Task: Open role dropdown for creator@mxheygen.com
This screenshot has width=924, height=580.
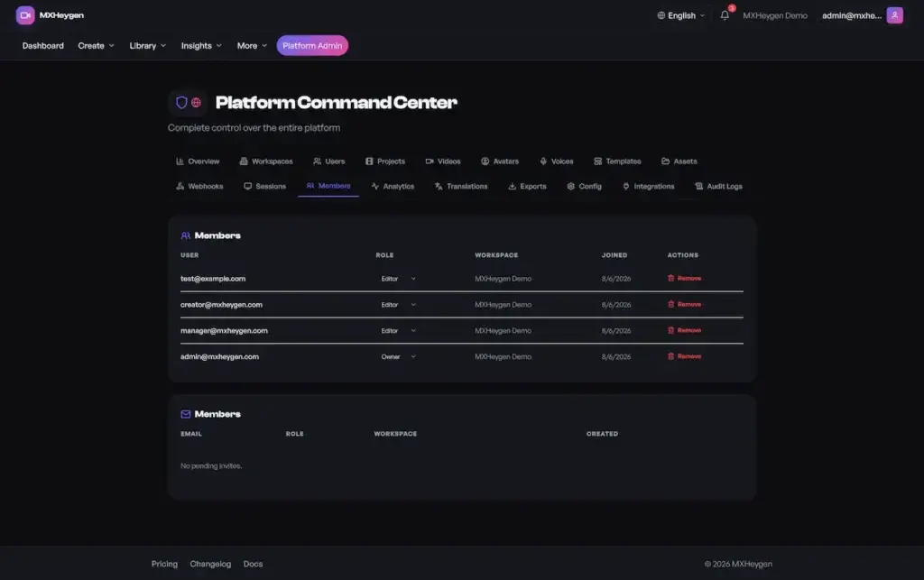Action: (x=398, y=304)
